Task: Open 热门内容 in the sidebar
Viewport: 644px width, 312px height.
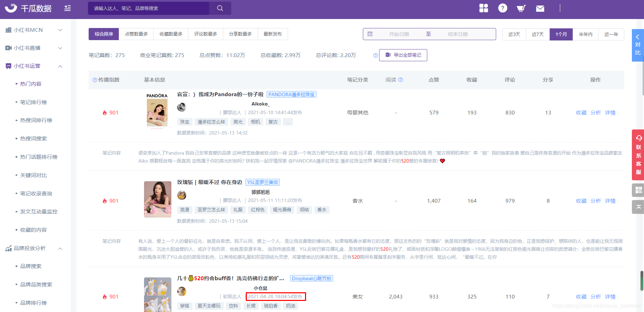Action: pos(31,84)
